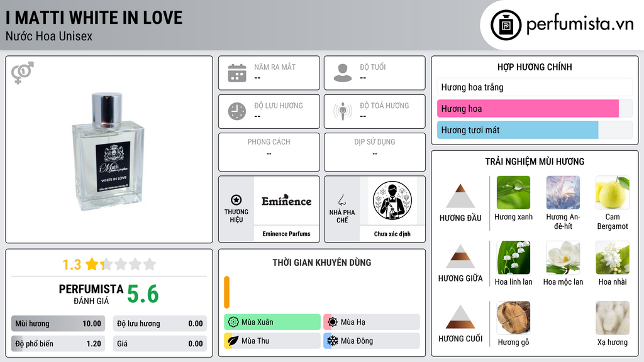Select the Mùa Hạ season tag
644x362 pixels.
click(x=372, y=322)
